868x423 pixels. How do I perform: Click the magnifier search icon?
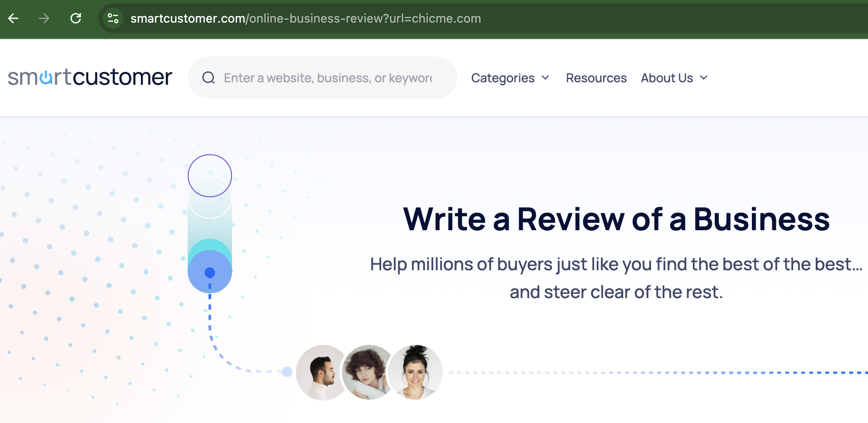click(209, 77)
